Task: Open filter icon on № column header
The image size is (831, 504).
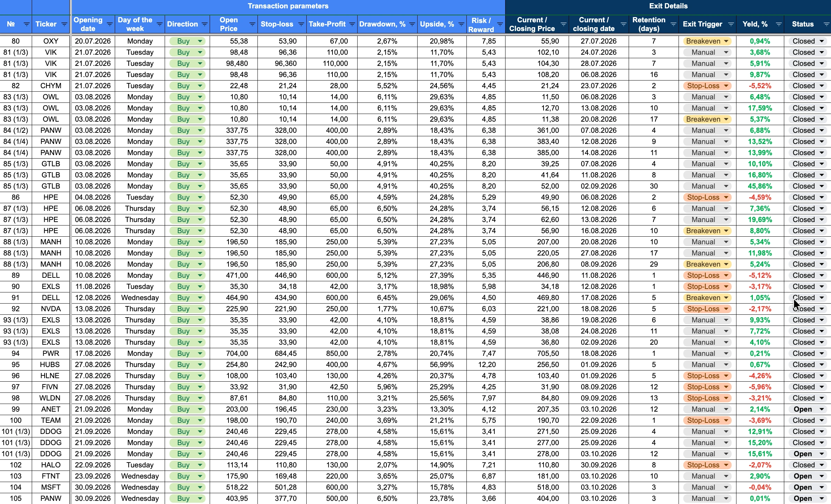Action: point(27,24)
